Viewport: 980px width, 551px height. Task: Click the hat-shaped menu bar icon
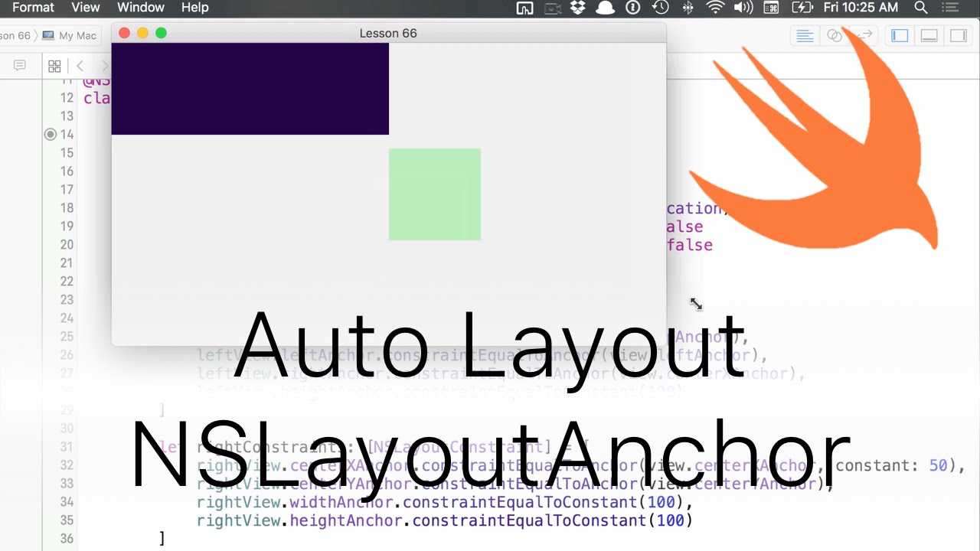[x=606, y=8]
